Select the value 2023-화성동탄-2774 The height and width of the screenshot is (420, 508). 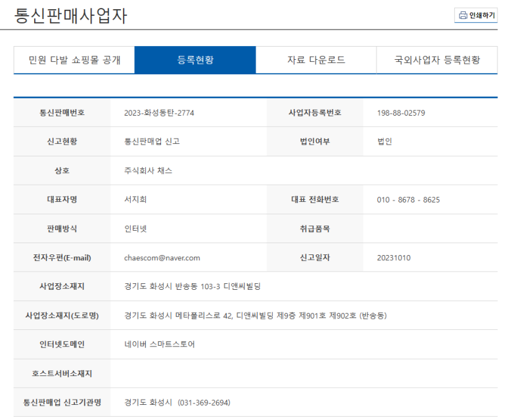159,113
